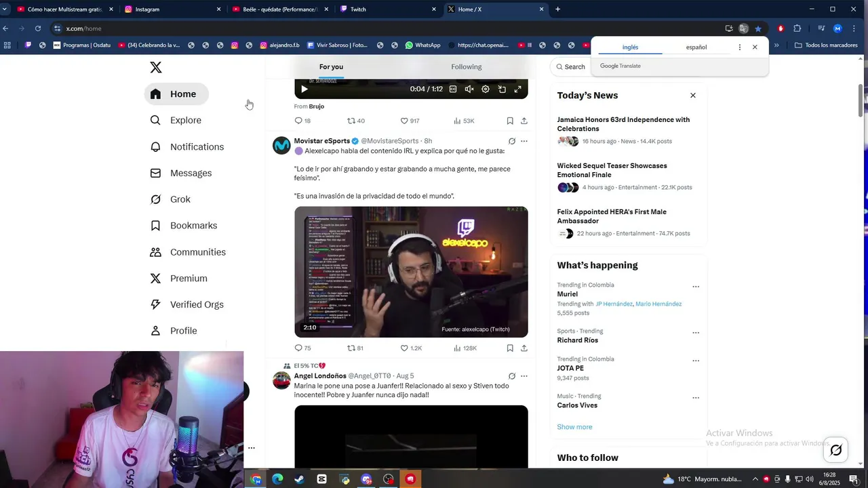Reply to the Brujo post with 18 replies
868x488 pixels.
point(302,121)
